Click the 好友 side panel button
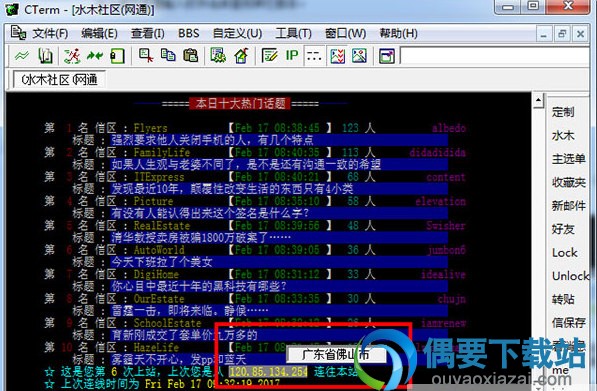This screenshot has height=391, width=597. click(x=563, y=229)
